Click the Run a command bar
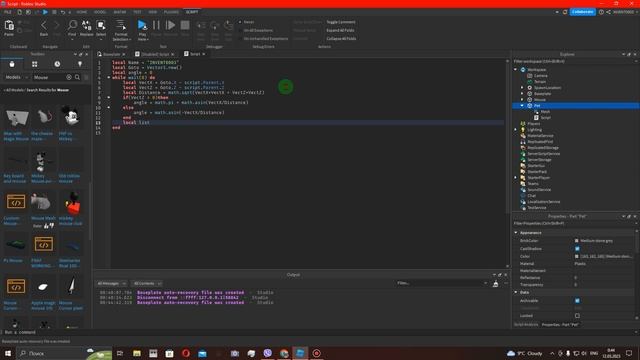The height and width of the screenshot is (360, 640). [x=320, y=333]
